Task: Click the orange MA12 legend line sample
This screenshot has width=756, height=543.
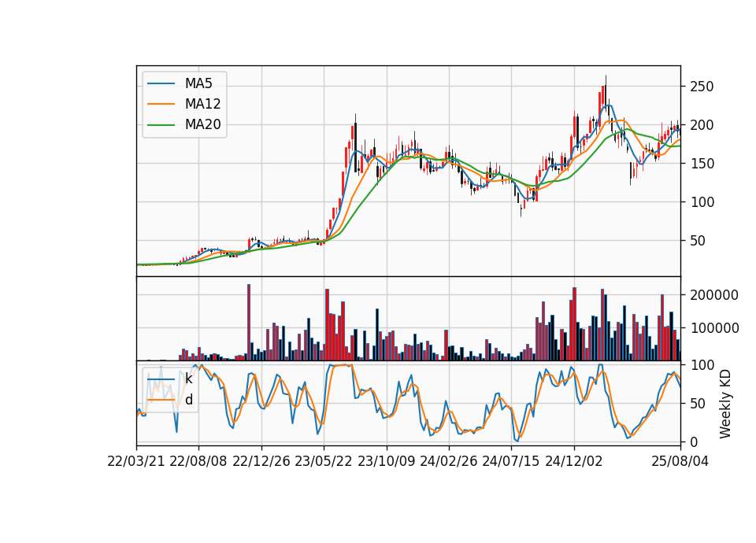Action: (161, 104)
